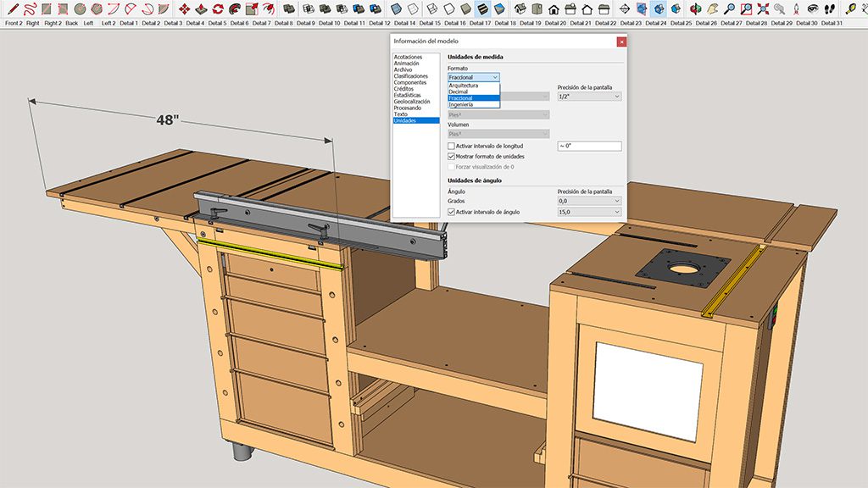Select the Freehand drawing tool
This screenshot has width=868, height=488.
coord(31,8)
